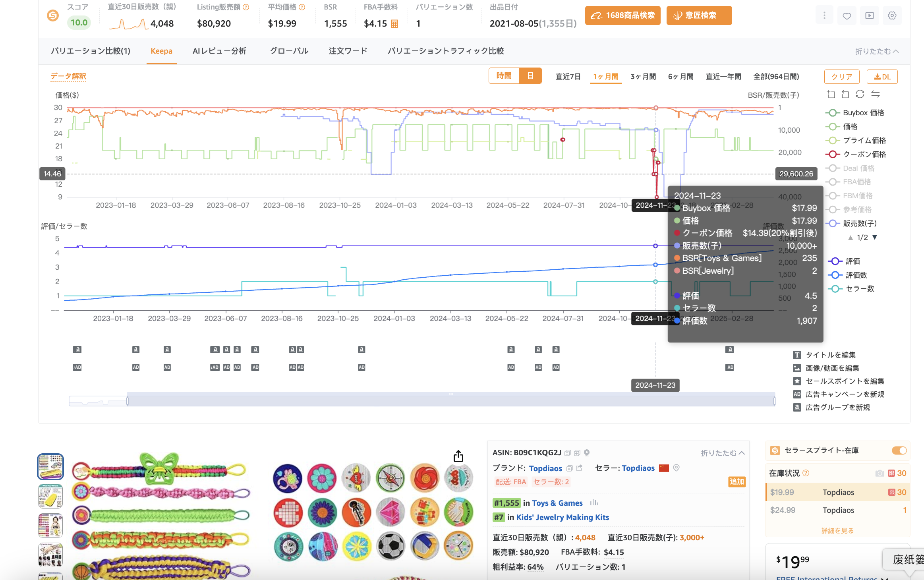Click the area zoom chart tool icon
Viewport: 924px width, 580px height.
coord(831,94)
